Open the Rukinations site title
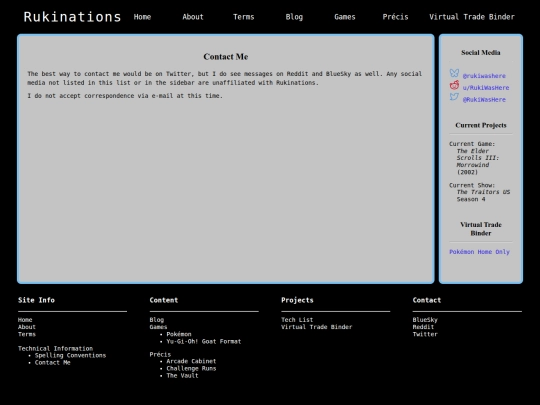 point(72,17)
